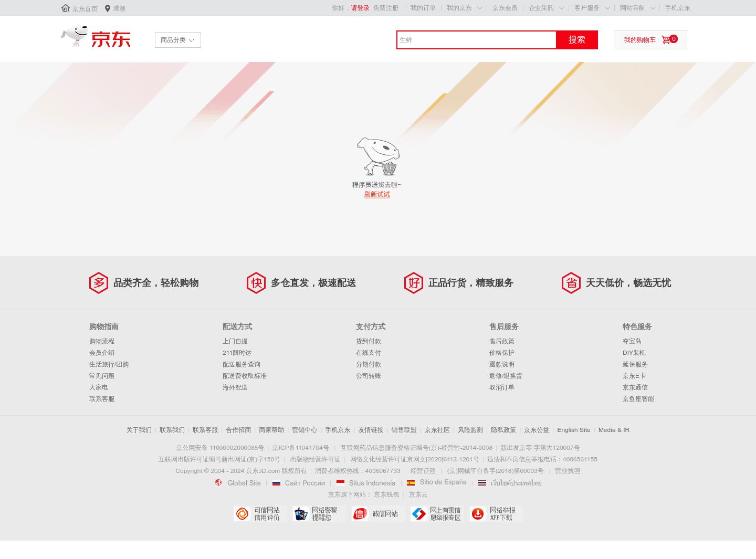This screenshot has width=756, height=559.
Task: Open the 会员介绍 footer link
Action: pyautogui.click(x=102, y=353)
